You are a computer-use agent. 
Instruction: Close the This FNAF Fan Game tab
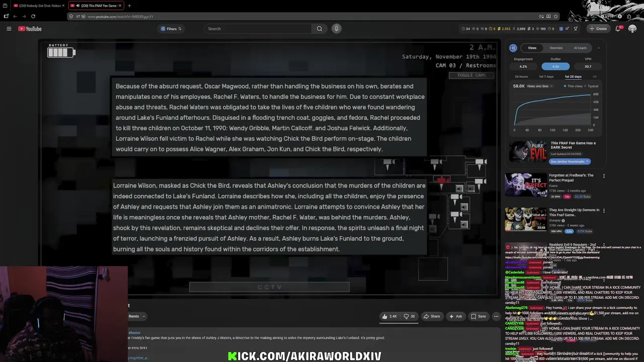click(x=120, y=6)
